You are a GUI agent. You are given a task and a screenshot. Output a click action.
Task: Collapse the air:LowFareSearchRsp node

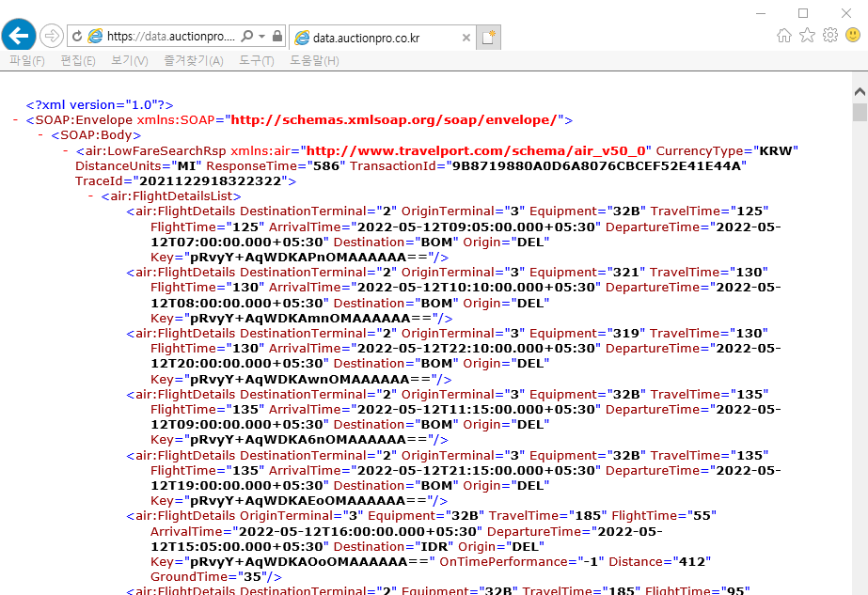click(66, 150)
